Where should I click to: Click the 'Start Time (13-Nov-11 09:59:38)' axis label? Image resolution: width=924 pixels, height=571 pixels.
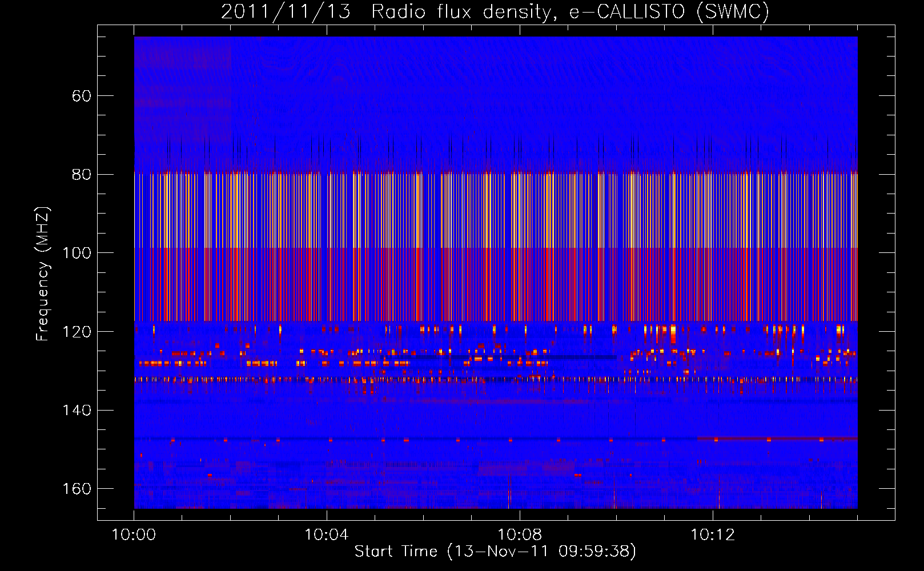point(495,552)
